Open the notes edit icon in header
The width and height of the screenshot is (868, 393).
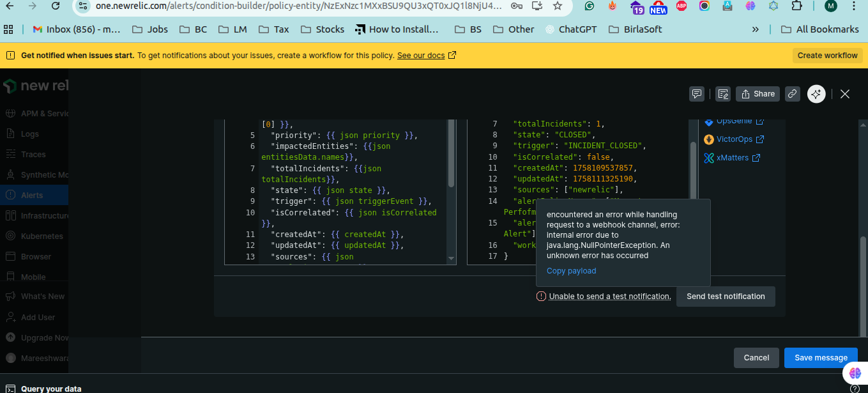[722, 94]
